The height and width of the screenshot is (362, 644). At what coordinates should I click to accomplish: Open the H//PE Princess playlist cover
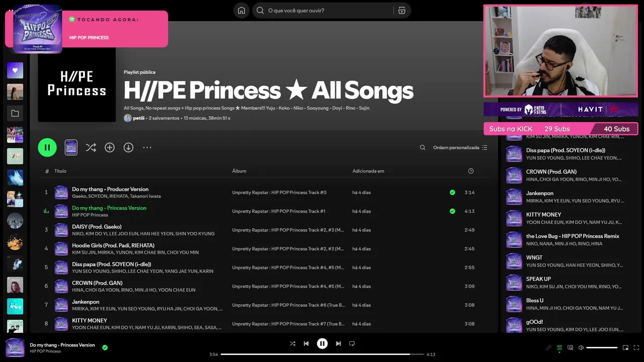[76, 83]
